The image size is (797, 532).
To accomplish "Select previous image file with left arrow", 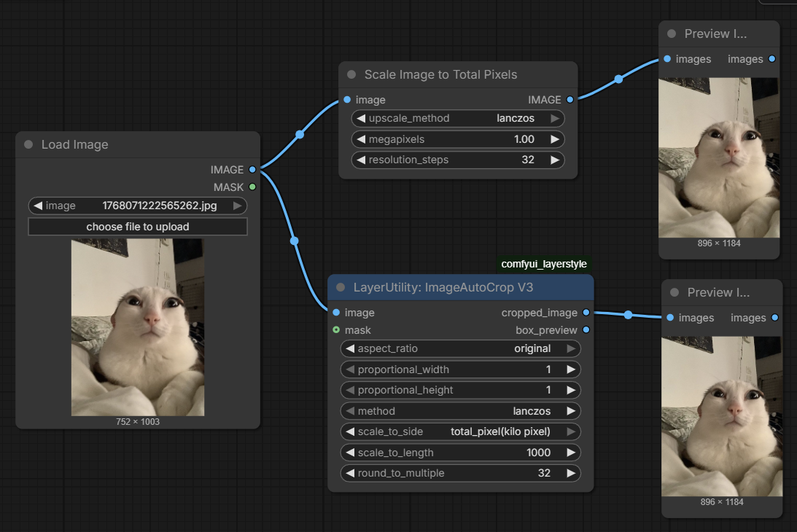I will pos(38,206).
